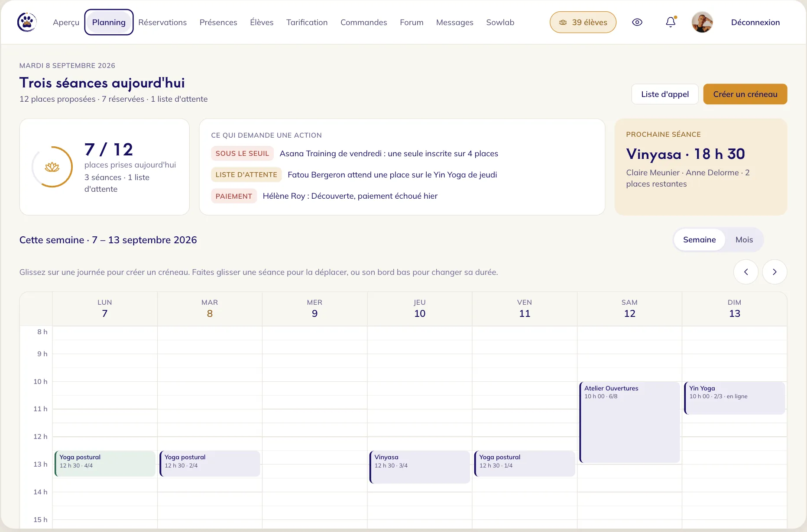Screen dimensions: 807x532
Task: Go to next week arrow
Action: (775, 272)
